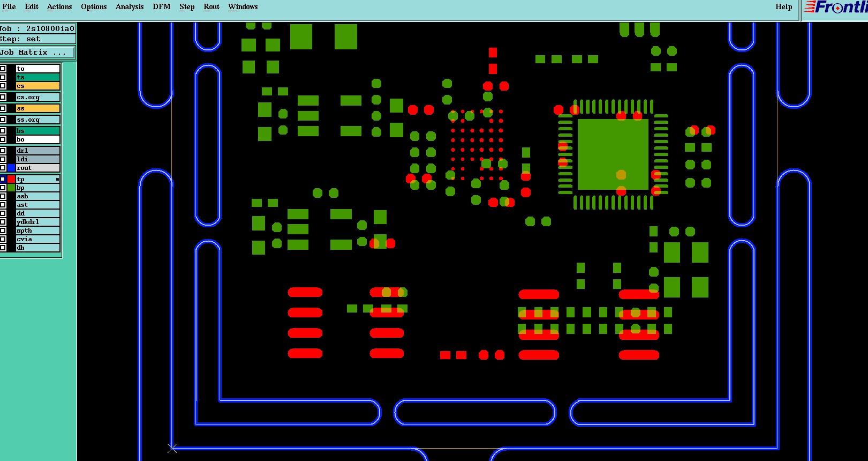This screenshot has height=461, width=868.
Task: Select the 'cs.org' layer name
Action: [x=37, y=97]
